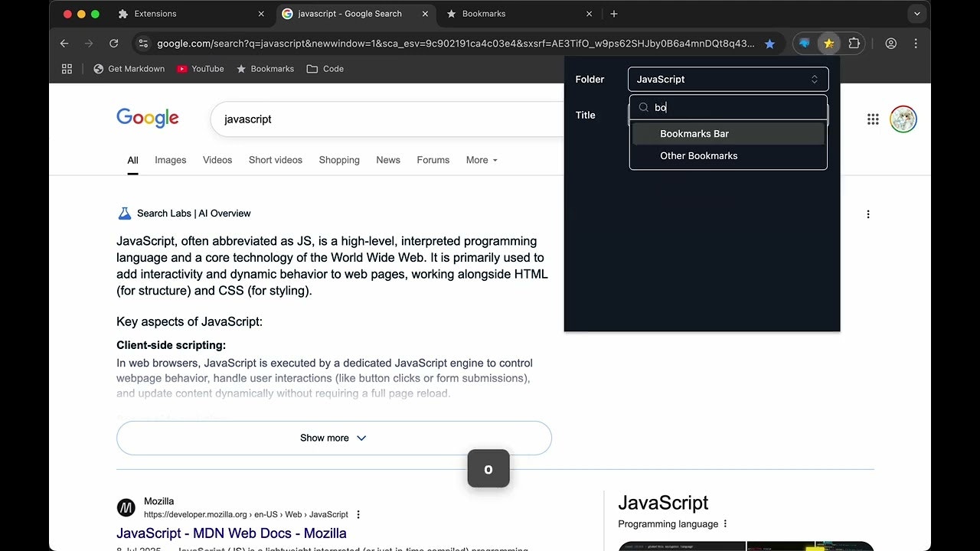Go back using the browser back arrow
The width and height of the screenshot is (980, 551).
point(64,44)
